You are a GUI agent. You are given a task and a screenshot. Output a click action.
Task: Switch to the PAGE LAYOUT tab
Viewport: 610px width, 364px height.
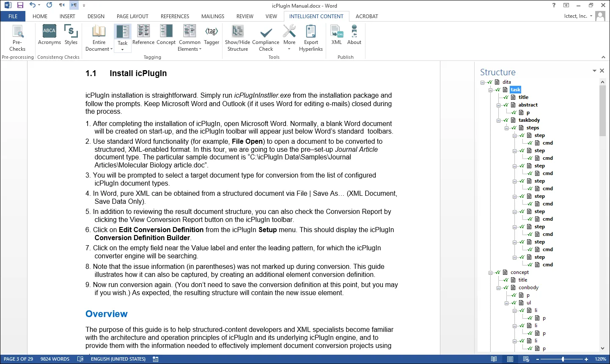132,16
